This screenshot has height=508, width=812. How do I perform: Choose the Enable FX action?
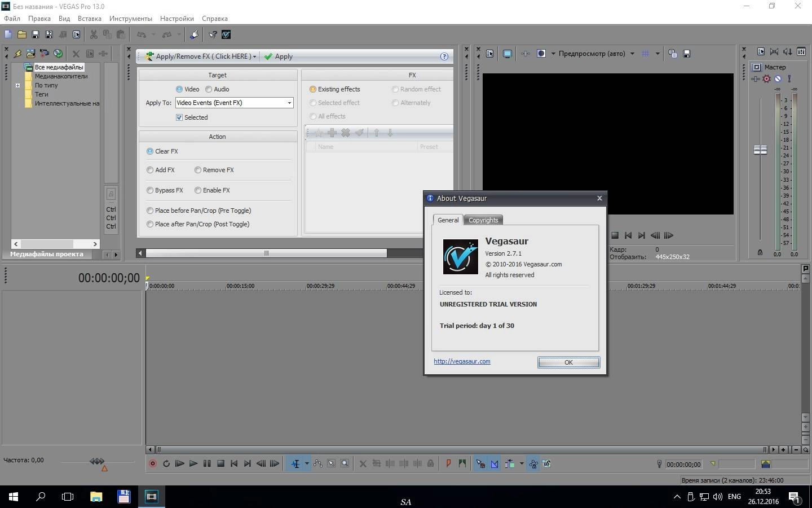pyautogui.click(x=212, y=190)
